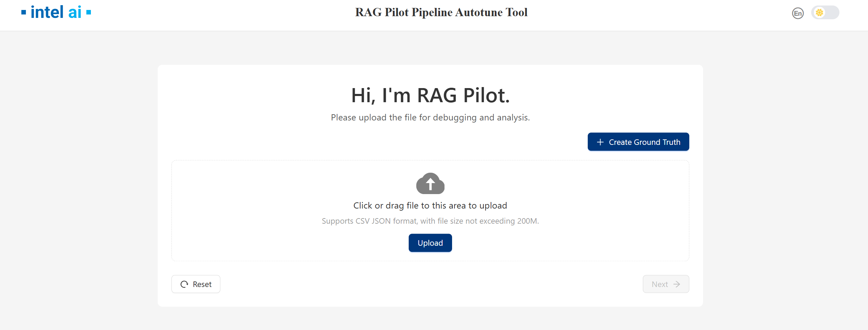Toggle the dark mode theme switch

click(x=825, y=13)
